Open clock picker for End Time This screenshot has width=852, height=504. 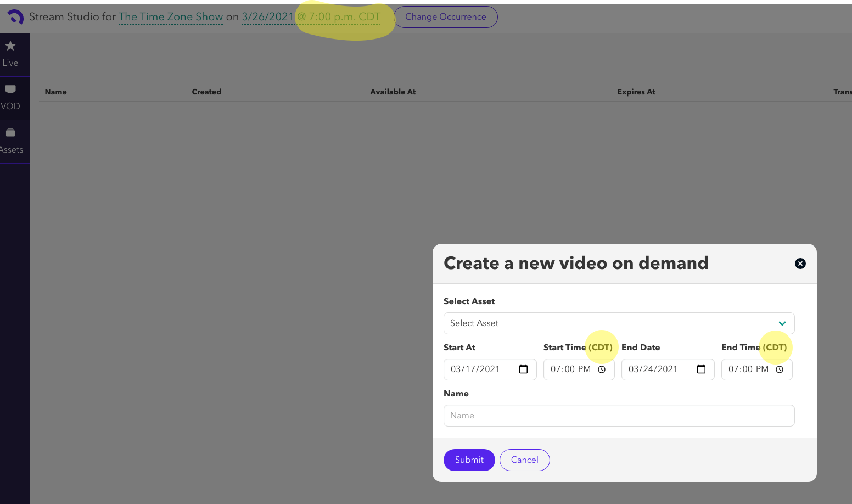(780, 369)
